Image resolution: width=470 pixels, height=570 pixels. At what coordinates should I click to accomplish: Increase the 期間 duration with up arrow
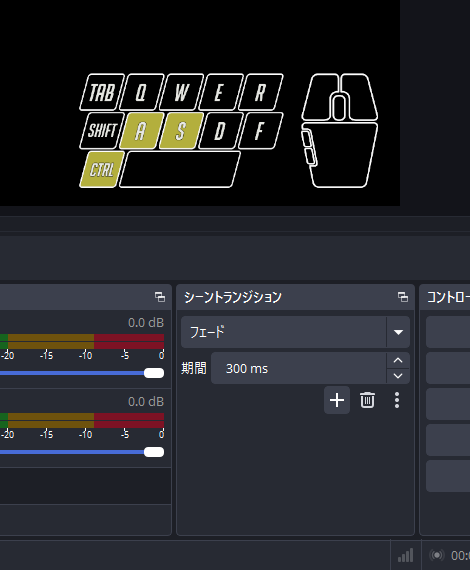pos(398,361)
